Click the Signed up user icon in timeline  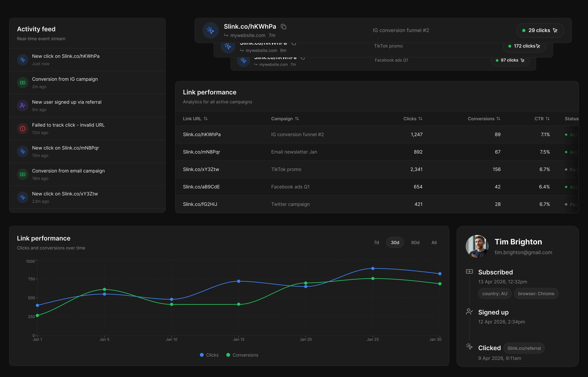point(469,311)
